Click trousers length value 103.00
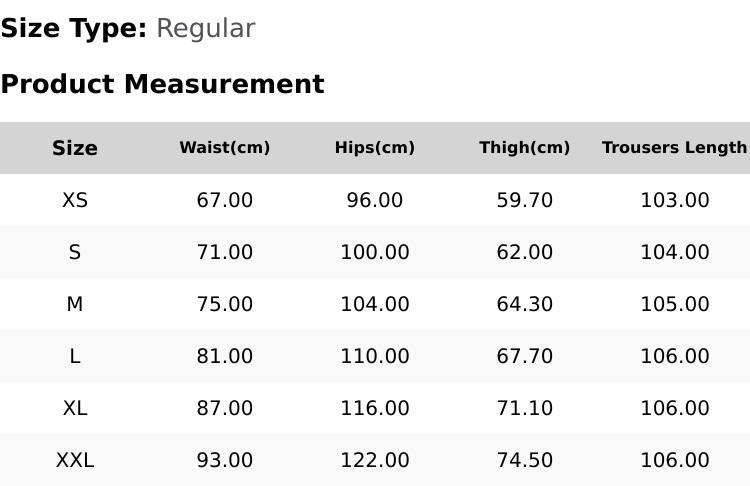750x486 pixels. pos(675,200)
